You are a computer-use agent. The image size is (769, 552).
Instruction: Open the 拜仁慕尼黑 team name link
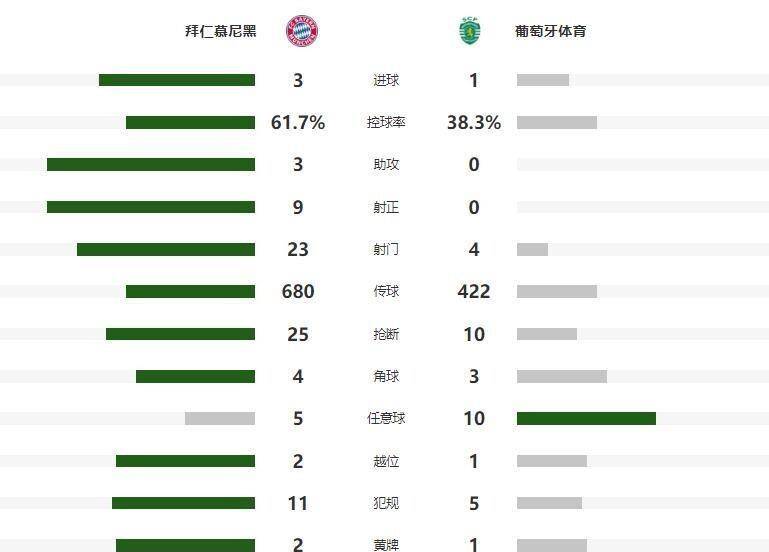coord(221,31)
